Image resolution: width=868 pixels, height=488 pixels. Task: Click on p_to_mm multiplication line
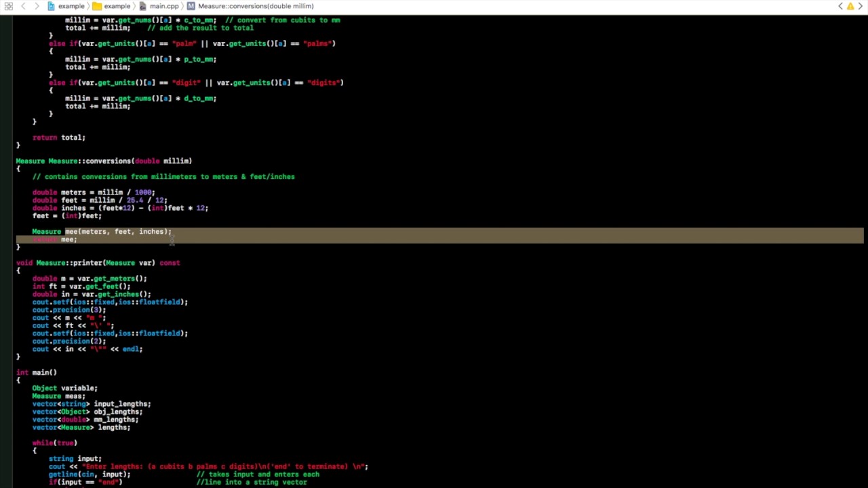click(x=141, y=59)
